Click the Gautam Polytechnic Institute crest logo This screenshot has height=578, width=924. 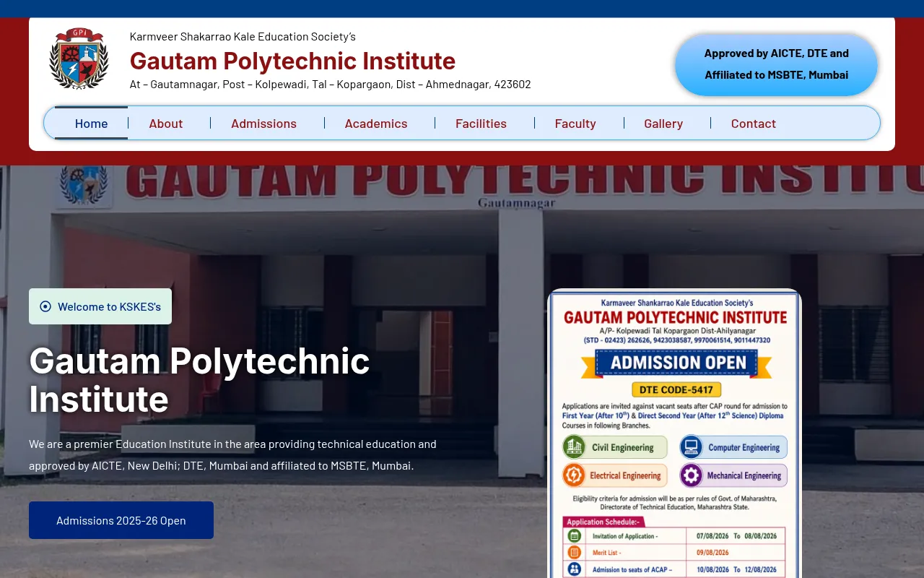coord(79,59)
